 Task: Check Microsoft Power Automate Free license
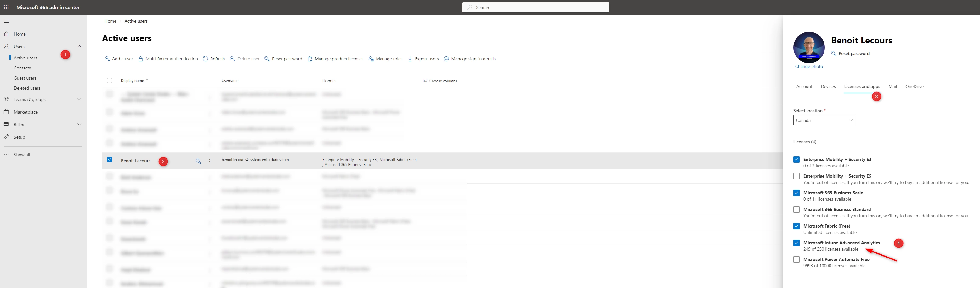[x=796, y=259]
